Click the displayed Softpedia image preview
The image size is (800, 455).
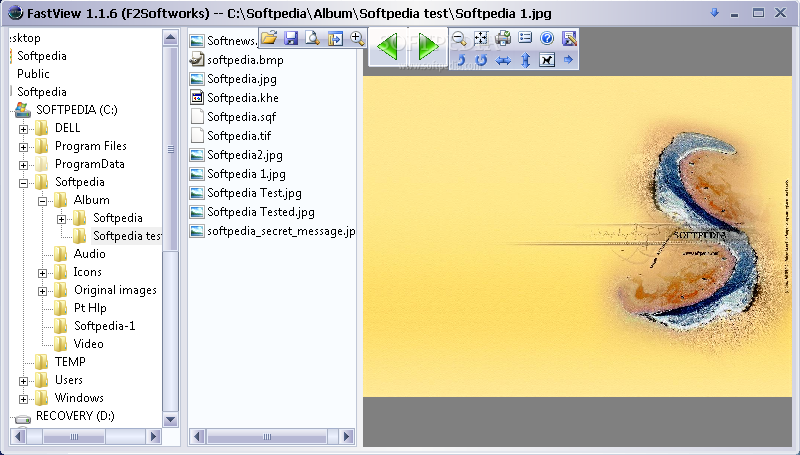(x=577, y=236)
